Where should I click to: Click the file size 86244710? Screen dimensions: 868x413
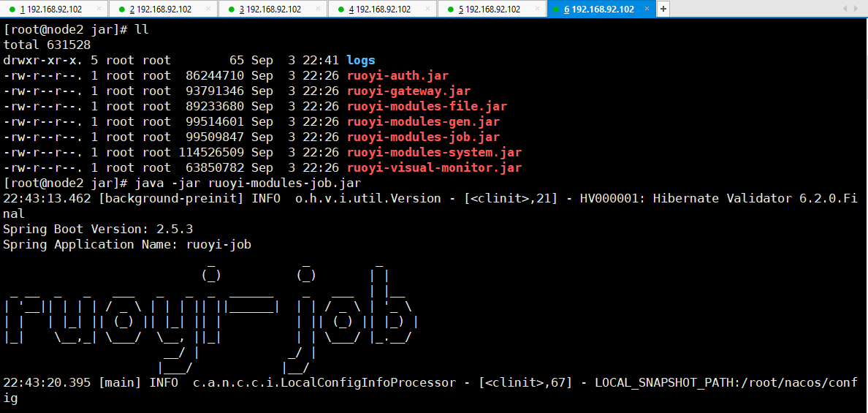(x=216, y=76)
